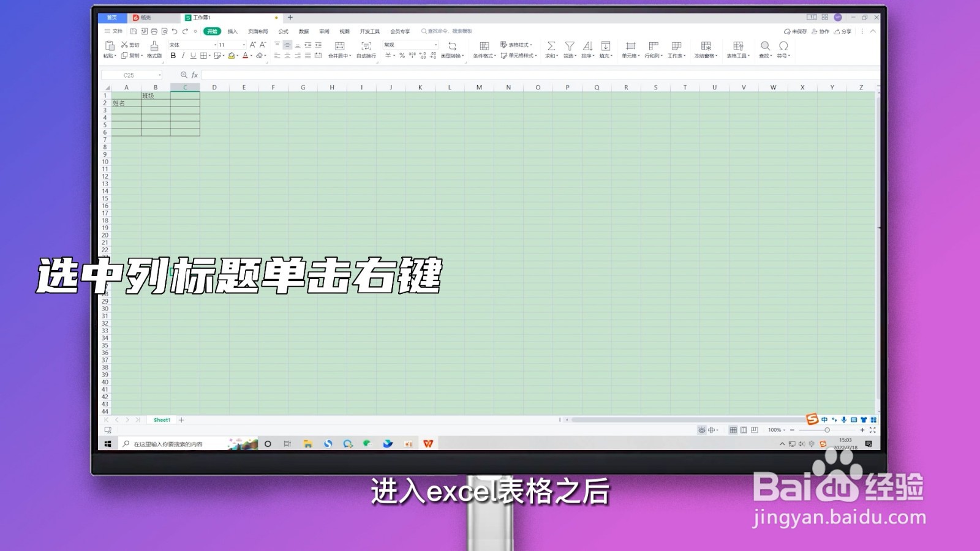This screenshot has width=980, height=551.
Task: Click the Share (分享) button
Action: [x=843, y=31]
